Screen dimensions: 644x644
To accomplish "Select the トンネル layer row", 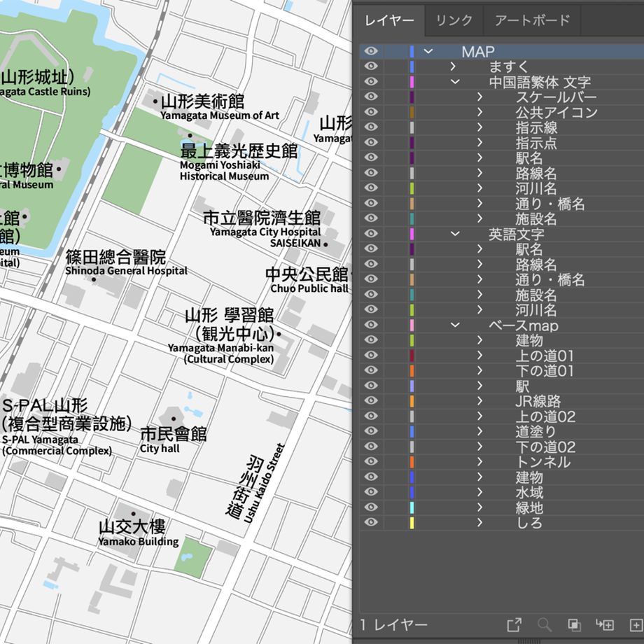I will click(501, 461).
